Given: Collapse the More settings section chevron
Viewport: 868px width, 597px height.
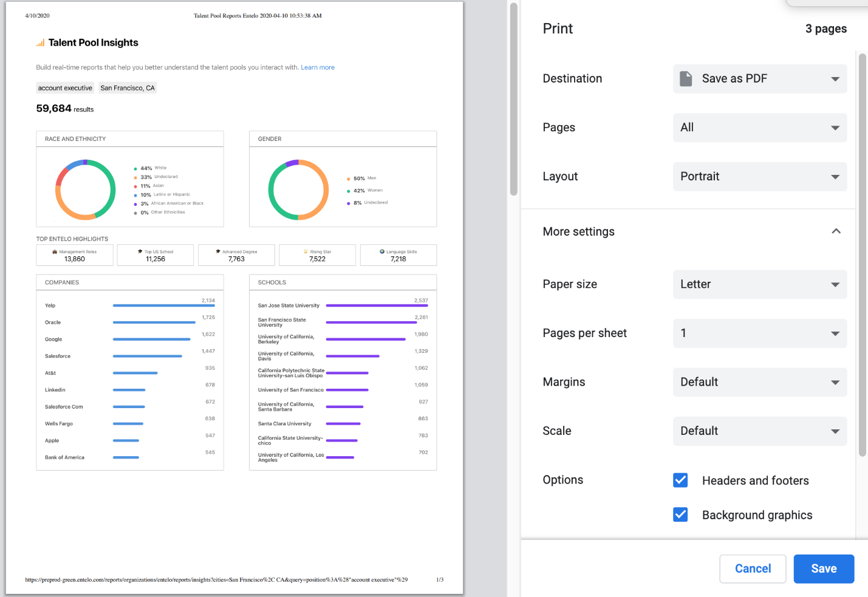Looking at the screenshot, I should (836, 231).
